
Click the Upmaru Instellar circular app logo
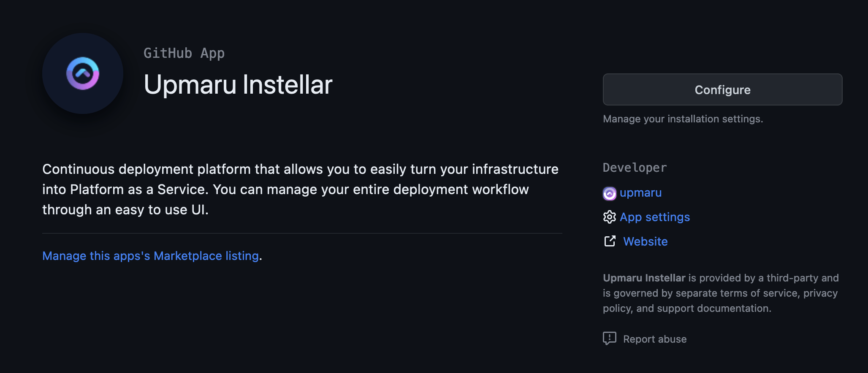click(x=82, y=73)
